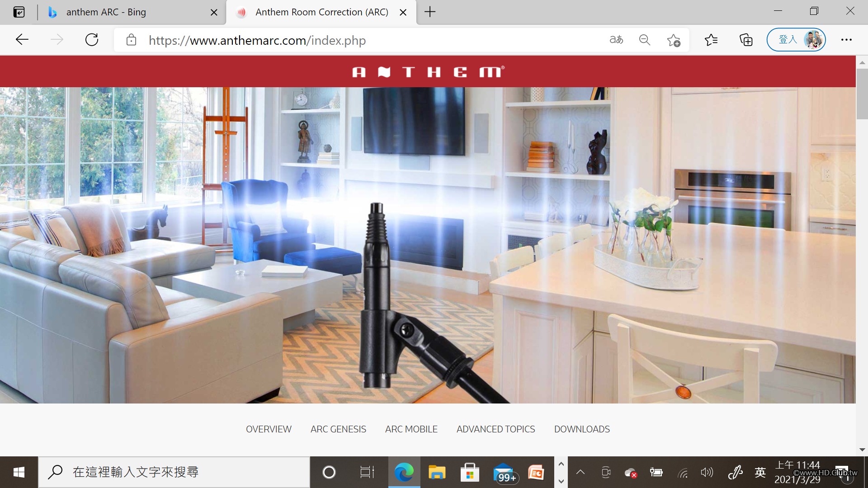This screenshot has width=868, height=488.
Task: Open the Collections icon
Action: (746, 40)
